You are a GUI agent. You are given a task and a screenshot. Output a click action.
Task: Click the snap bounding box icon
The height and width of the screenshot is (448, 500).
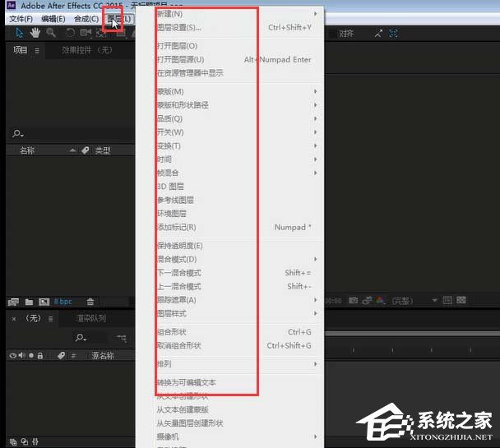pyautogui.click(x=393, y=34)
